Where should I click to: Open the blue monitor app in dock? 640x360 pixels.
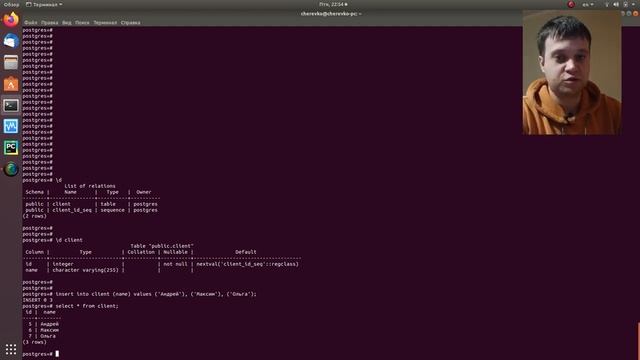coord(11,126)
